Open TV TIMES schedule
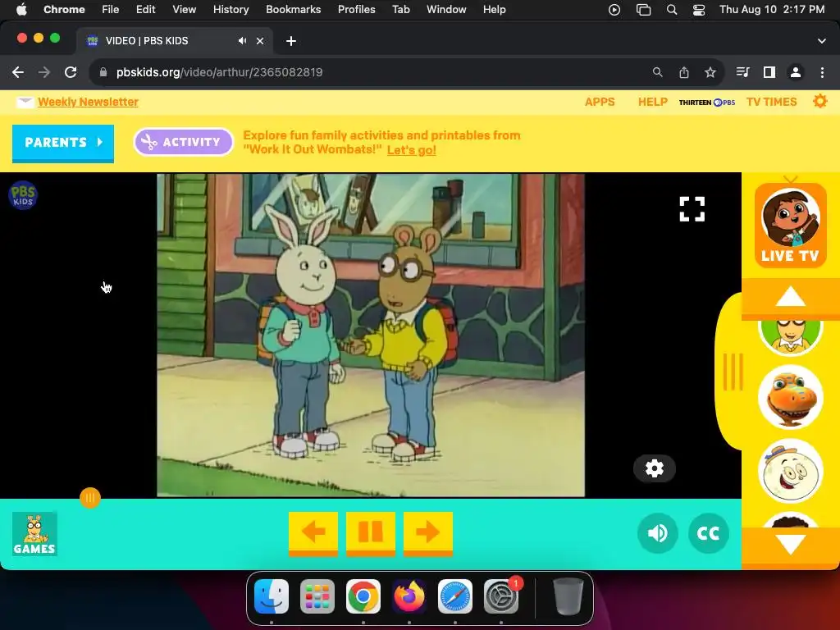 click(x=771, y=102)
